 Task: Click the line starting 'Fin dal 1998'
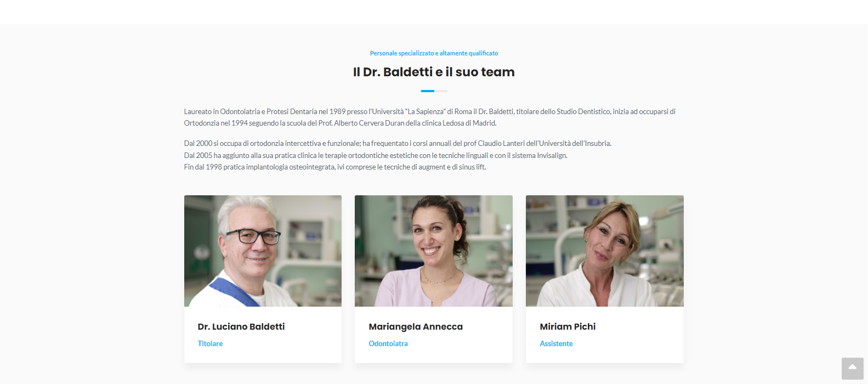click(335, 167)
